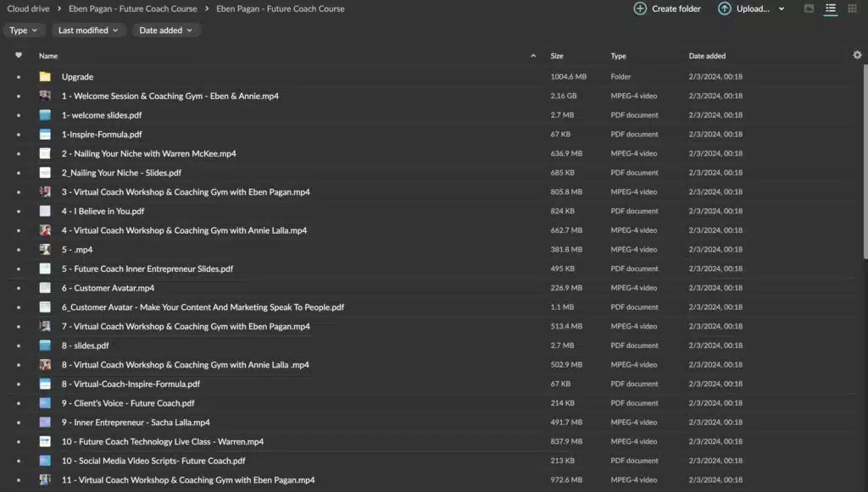The height and width of the screenshot is (492, 868).
Task: Click icon for 2_Nailing Your Niche - Slides.pdf
Action: click(45, 173)
